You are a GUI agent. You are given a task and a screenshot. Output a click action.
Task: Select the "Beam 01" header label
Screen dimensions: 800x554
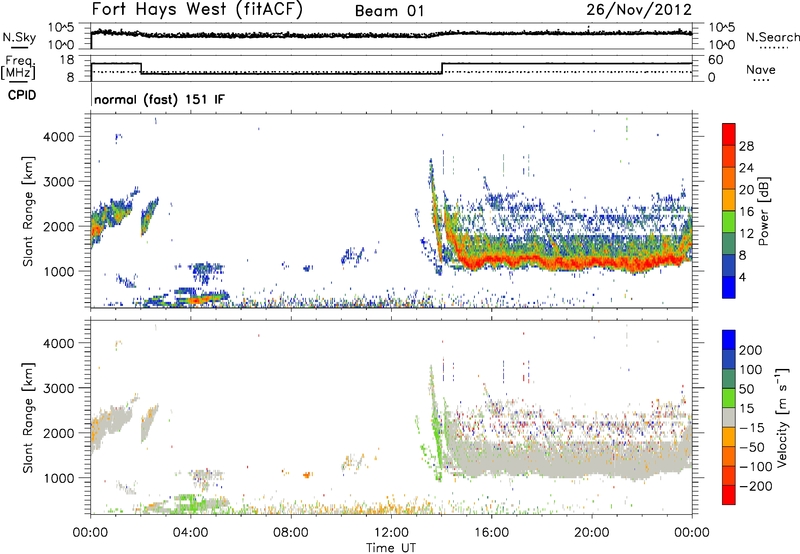389,11
